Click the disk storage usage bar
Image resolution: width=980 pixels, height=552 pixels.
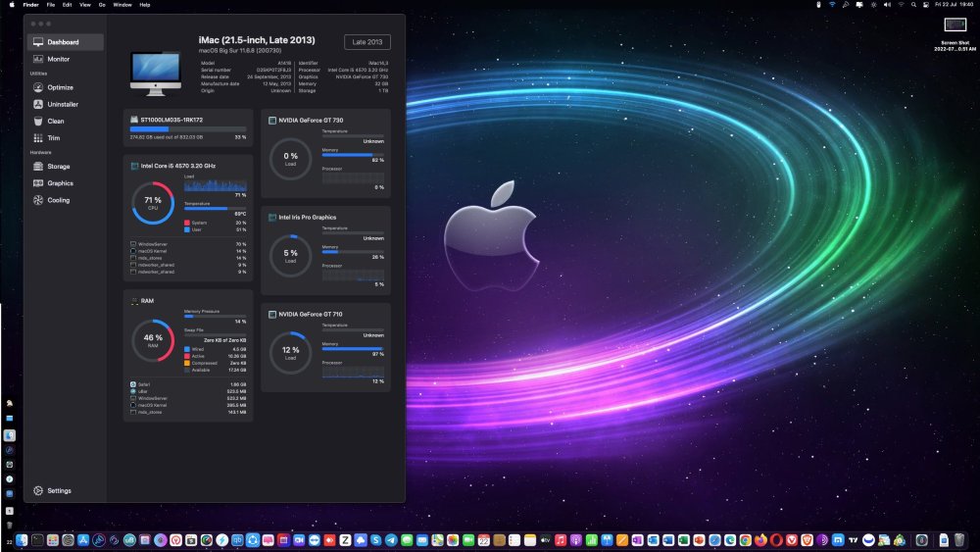tap(188, 129)
